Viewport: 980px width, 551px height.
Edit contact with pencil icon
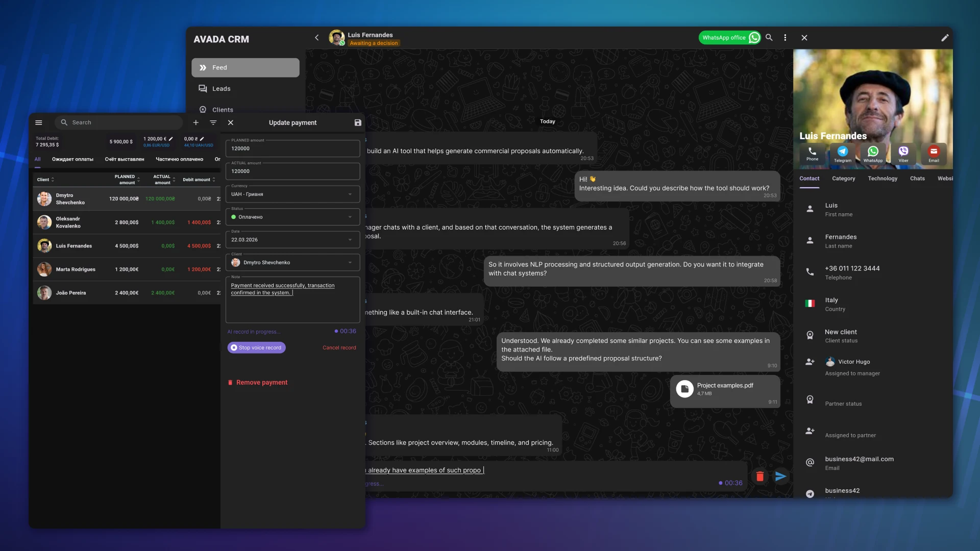click(945, 38)
